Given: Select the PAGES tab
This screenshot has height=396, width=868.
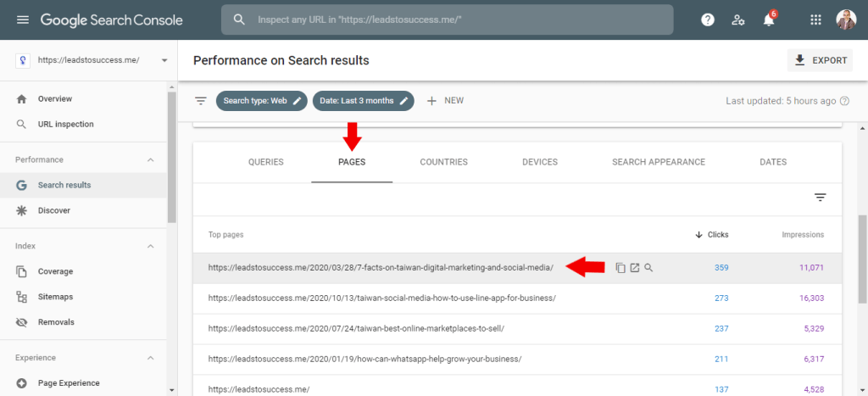Looking at the screenshot, I should point(352,162).
